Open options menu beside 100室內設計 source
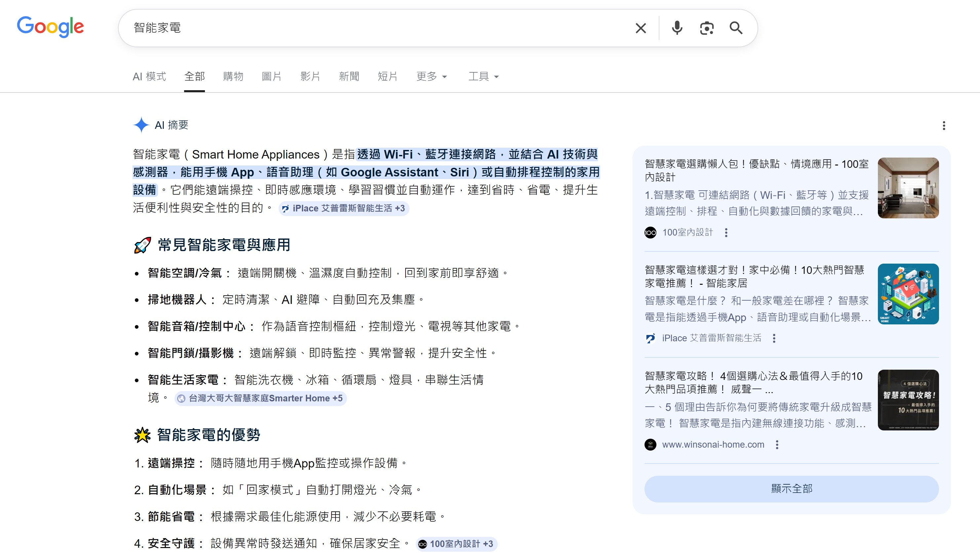 [726, 232]
